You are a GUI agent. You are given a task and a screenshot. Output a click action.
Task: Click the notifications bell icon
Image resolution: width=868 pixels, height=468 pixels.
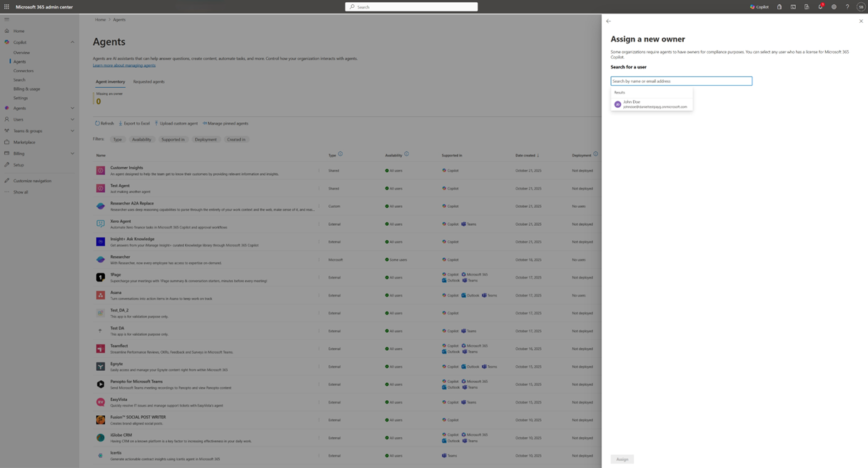click(820, 6)
